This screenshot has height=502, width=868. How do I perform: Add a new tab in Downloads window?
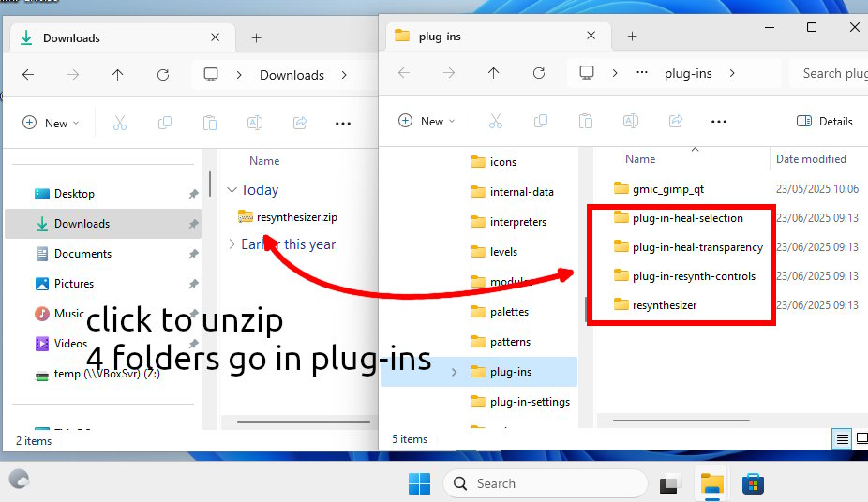(256, 37)
